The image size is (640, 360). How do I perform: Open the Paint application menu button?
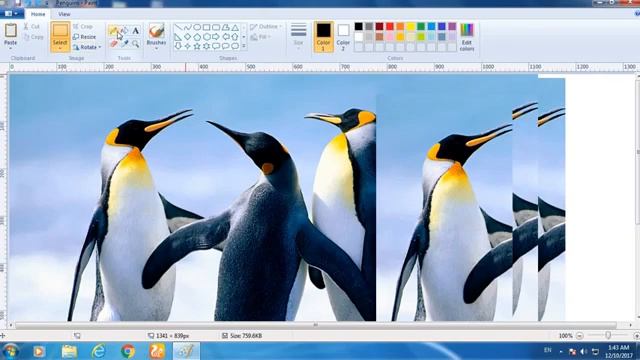[11, 13]
